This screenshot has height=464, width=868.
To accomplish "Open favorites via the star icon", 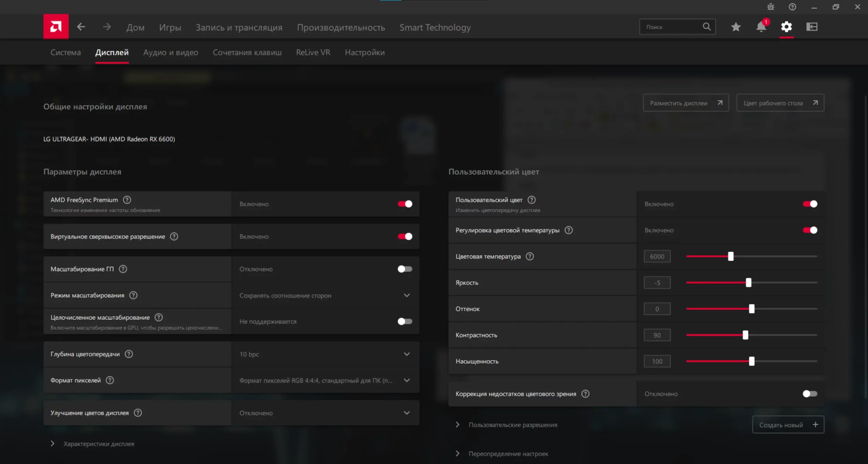I will 735,27.
